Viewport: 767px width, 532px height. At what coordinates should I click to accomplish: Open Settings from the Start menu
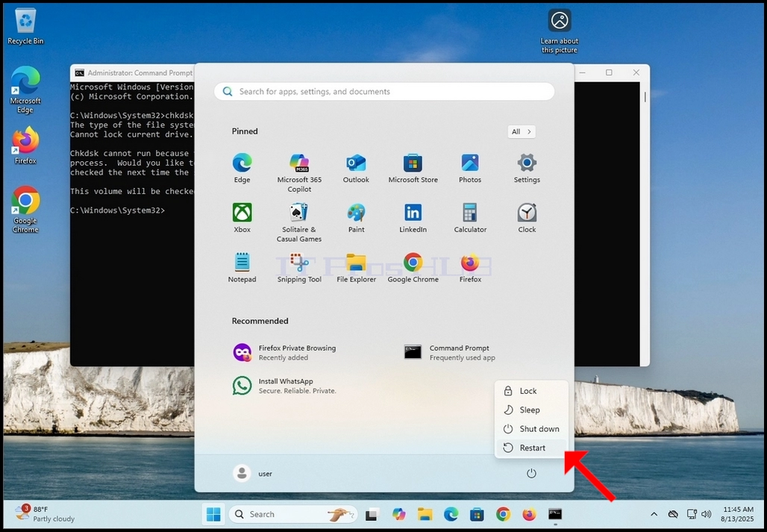click(x=527, y=168)
